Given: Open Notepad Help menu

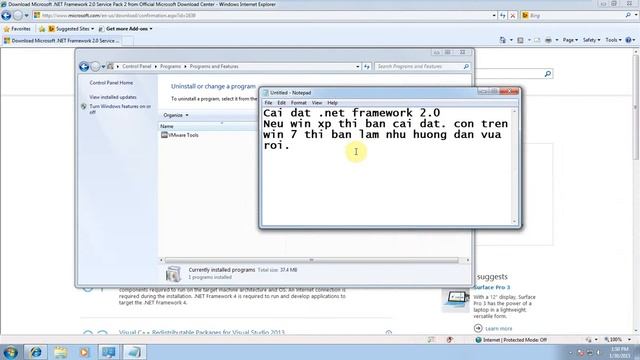Looking at the screenshot, I should coord(332,103).
